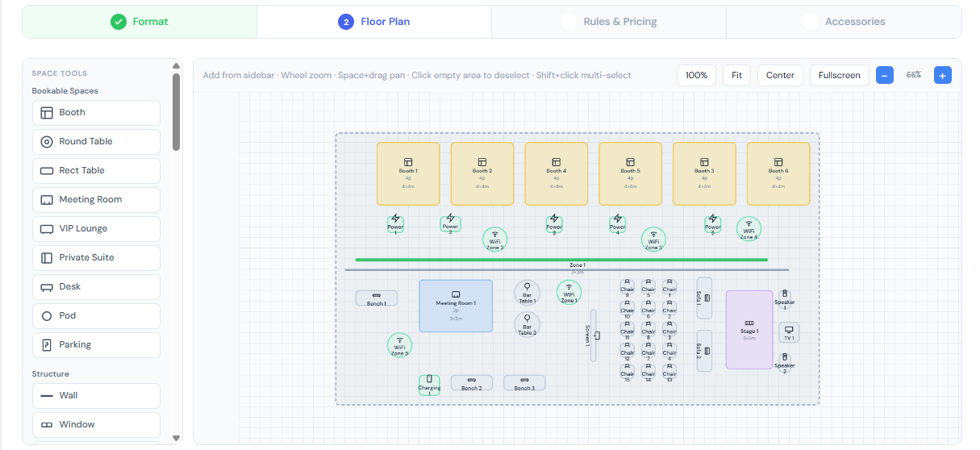Open Fullscreen canvas mode

coord(839,75)
